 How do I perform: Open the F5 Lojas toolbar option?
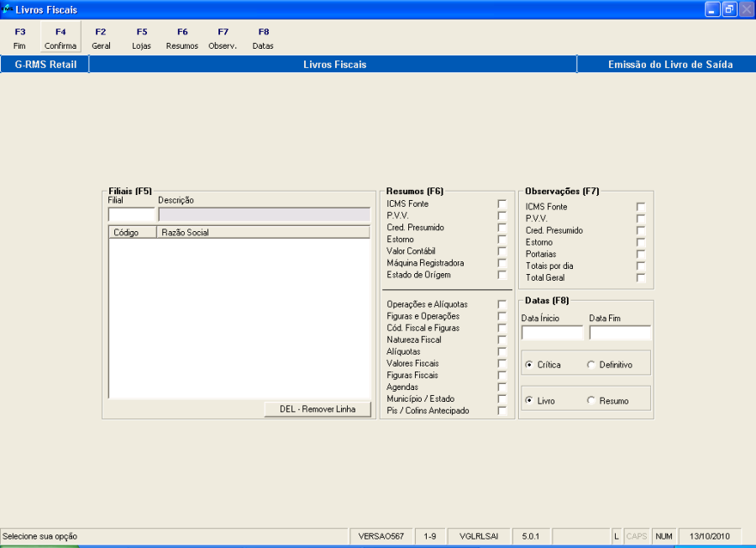[x=142, y=38]
